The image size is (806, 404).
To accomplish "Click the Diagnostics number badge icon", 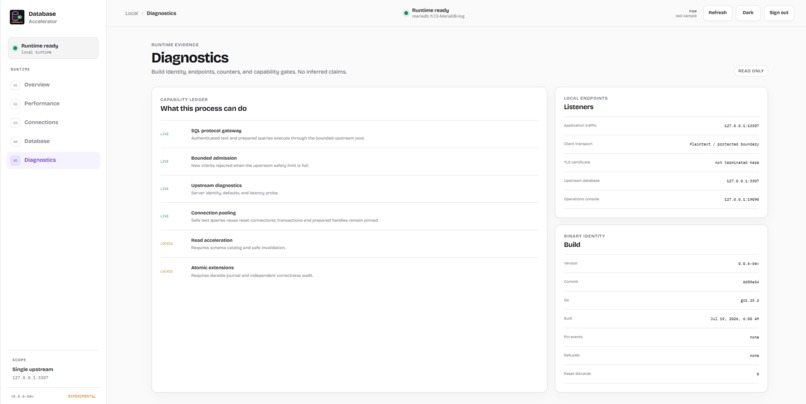I will click(15, 160).
